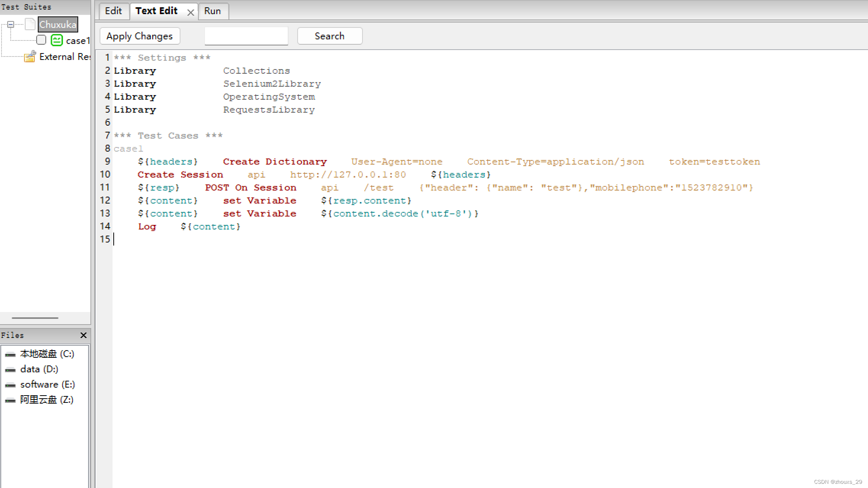Viewport: 868px width, 488px height.
Task: Click the green robot case1 icon
Action: coord(57,40)
